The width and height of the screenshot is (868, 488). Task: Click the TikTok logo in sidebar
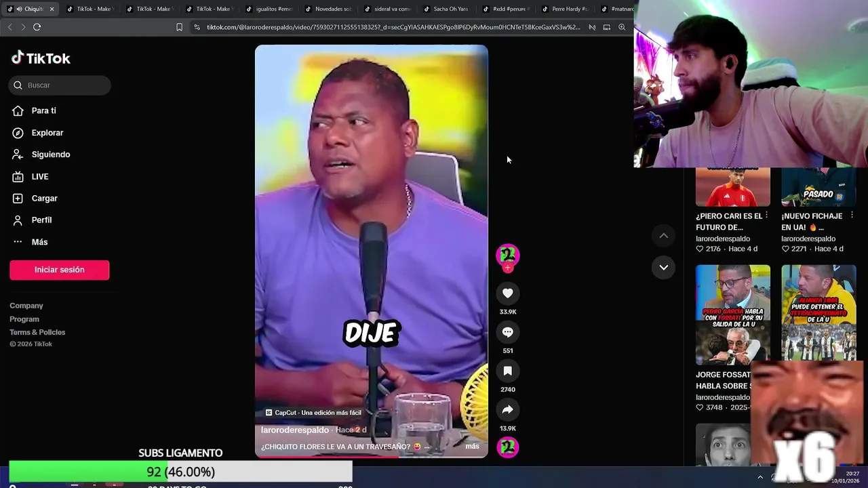[x=41, y=58]
